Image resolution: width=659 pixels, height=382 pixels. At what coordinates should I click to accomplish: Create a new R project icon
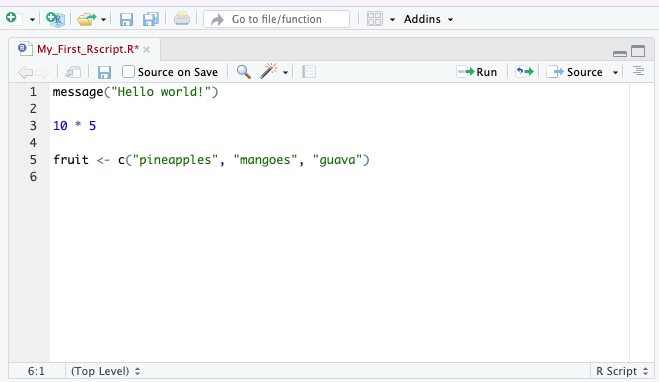click(55, 19)
